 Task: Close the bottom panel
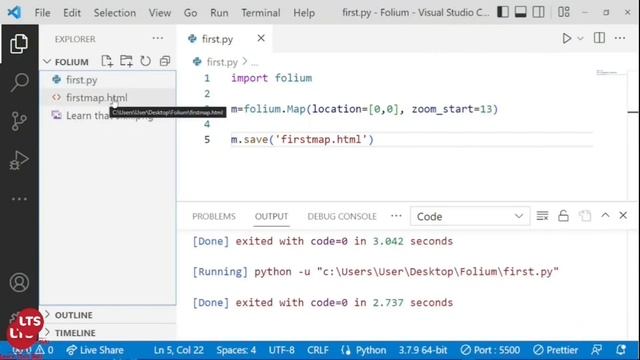pyautogui.click(x=623, y=215)
